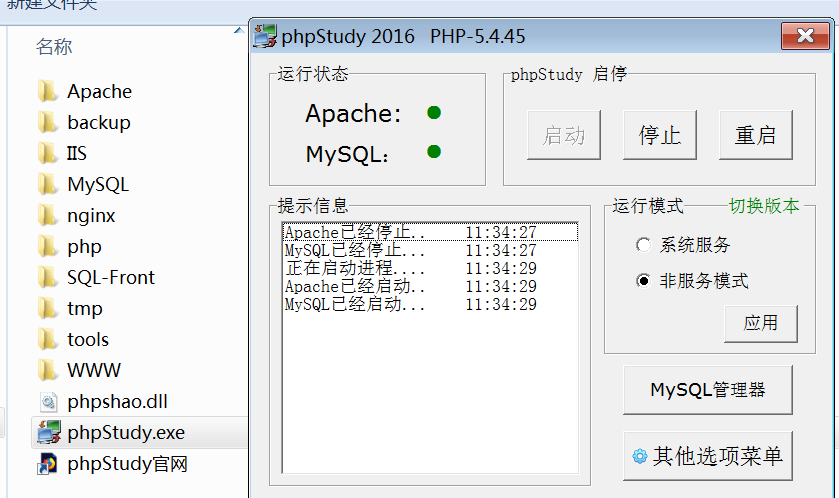Viewport: 839px width, 498px height.
Task: Select log line 正在启动进程 11:34:29
Action: [430, 268]
